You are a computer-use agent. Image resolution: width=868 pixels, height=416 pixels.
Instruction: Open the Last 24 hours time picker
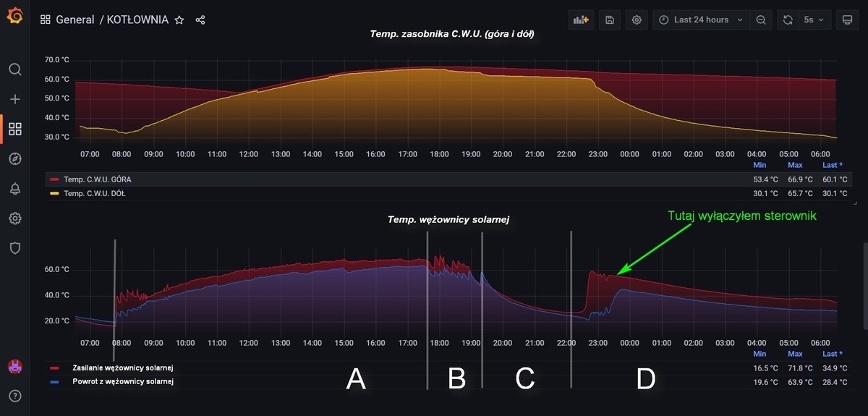[x=701, y=20]
